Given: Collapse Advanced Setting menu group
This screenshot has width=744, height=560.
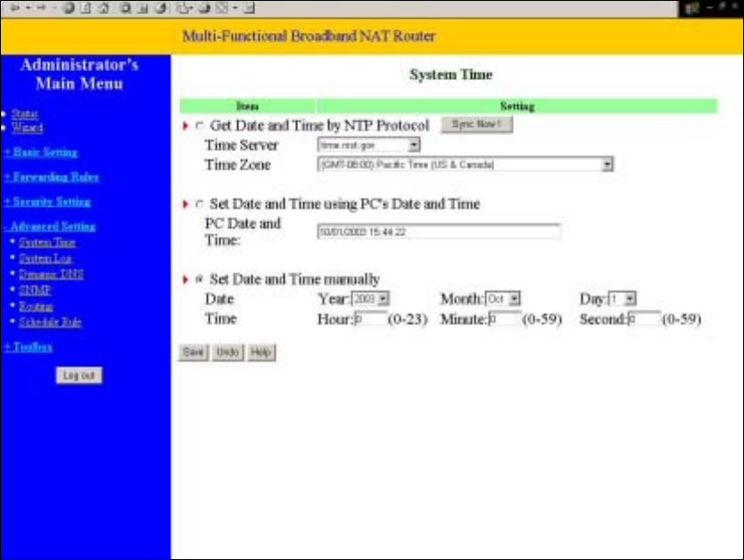Looking at the screenshot, I should pyautogui.click(x=50, y=227).
